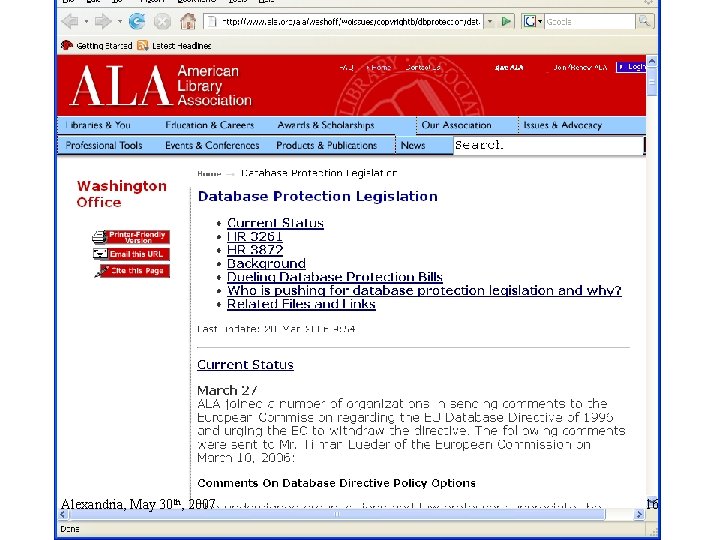Open the Our Association menu
This screenshot has width=720, height=540.
(456, 125)
